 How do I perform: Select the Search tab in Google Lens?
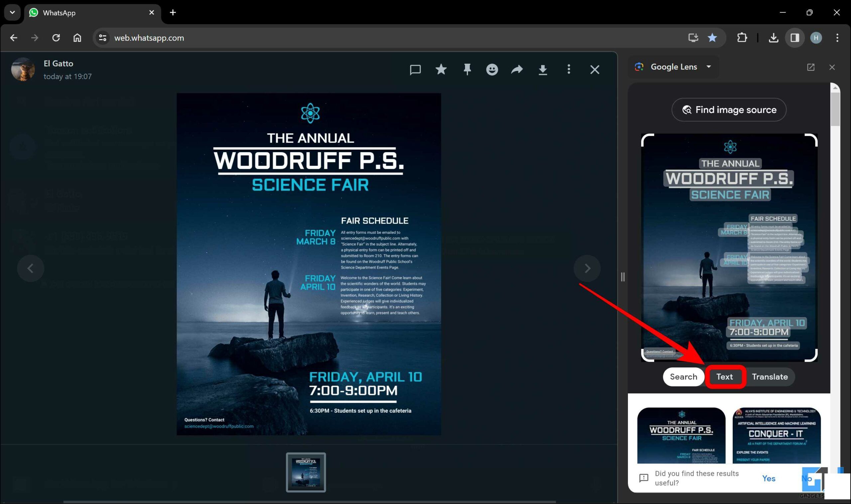pos(683,376)
